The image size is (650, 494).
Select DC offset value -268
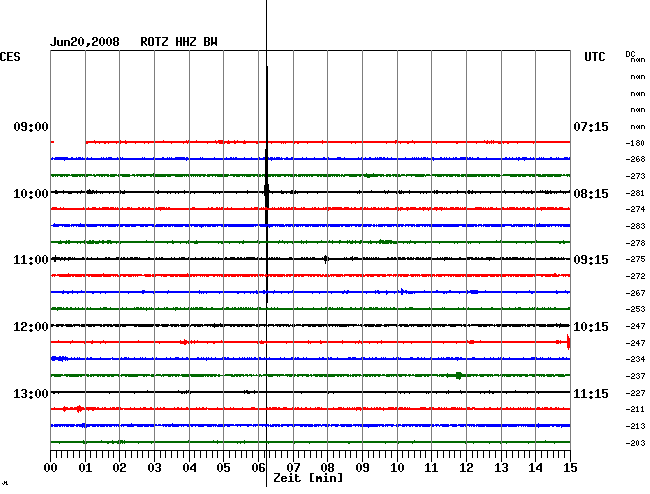635,159
